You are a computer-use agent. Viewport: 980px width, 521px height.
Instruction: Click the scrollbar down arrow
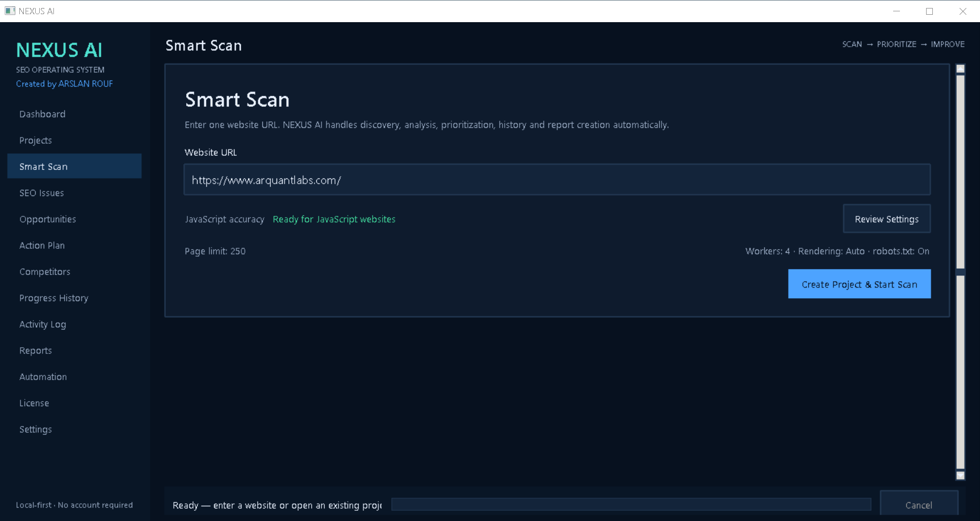960,476
